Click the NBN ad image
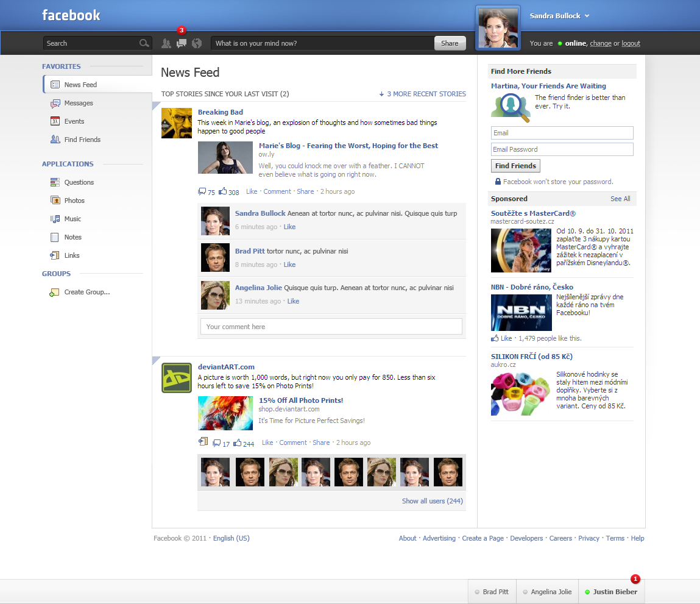The image size is (700, 604). click(x=521, y=312)
